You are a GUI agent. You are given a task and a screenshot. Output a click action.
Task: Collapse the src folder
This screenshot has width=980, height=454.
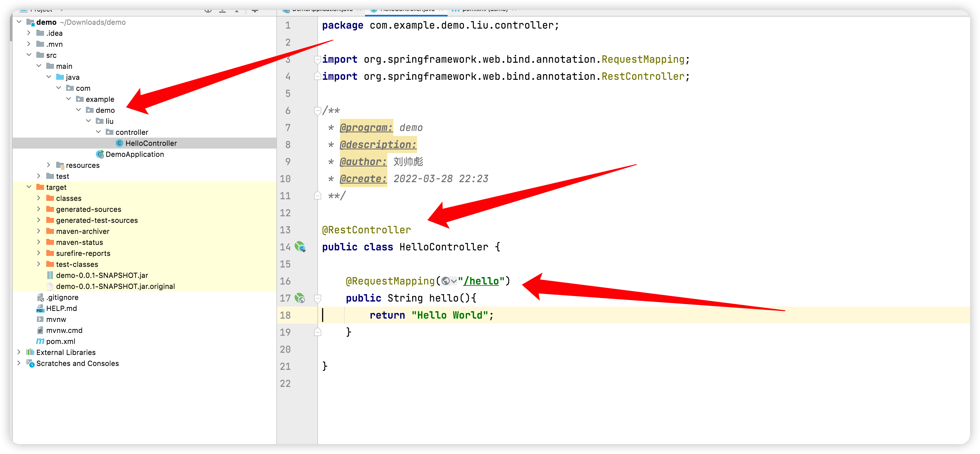[29, 55]
